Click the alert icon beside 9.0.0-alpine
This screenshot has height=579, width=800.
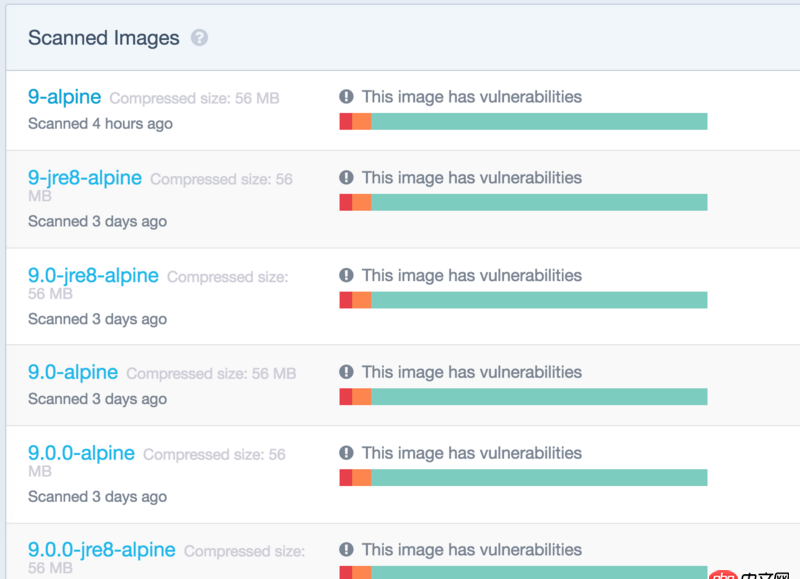point(345,452)
